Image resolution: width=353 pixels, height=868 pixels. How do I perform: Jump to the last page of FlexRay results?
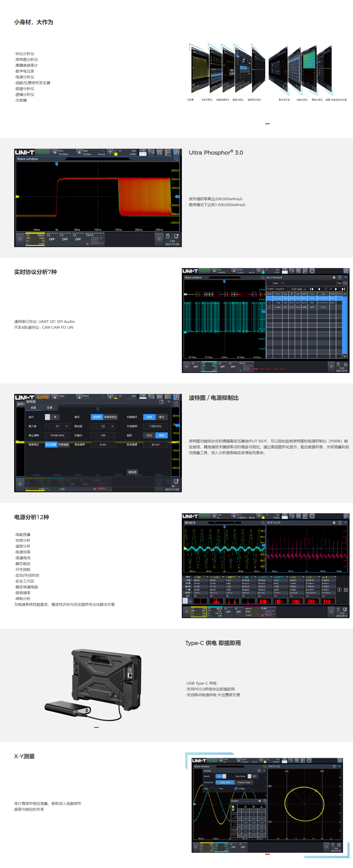[343, 289]
